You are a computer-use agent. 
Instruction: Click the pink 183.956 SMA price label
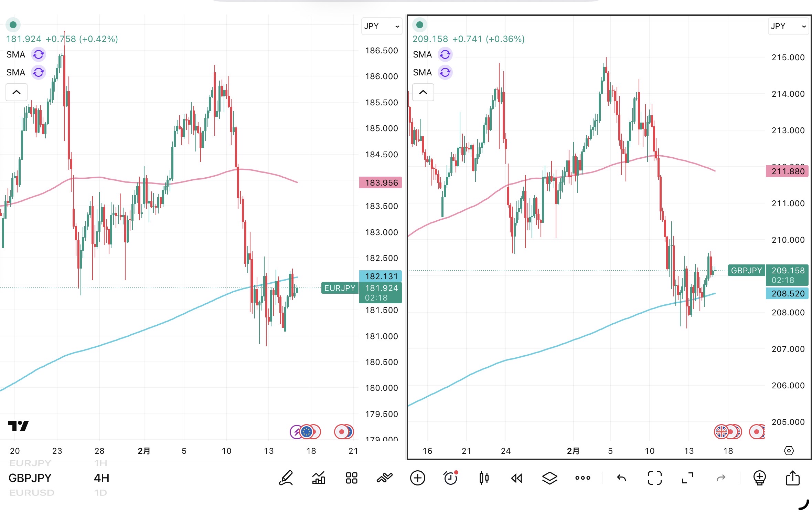point(381,182)
